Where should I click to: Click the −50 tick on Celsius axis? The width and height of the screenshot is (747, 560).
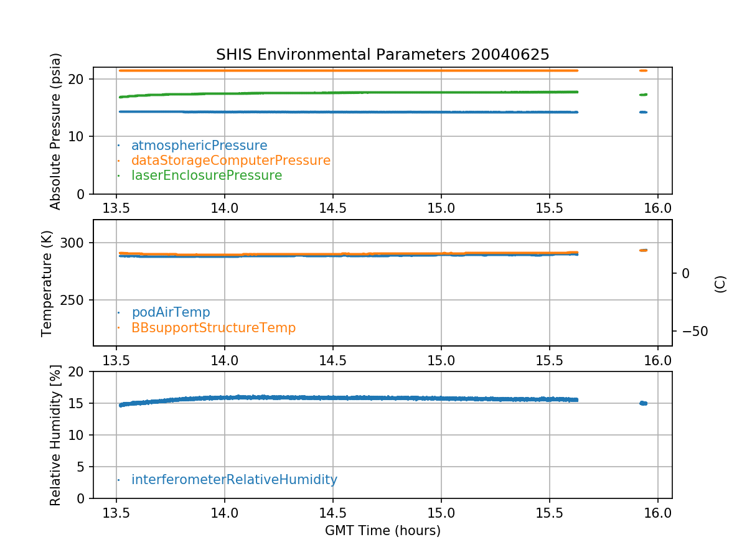click(692, 331)
